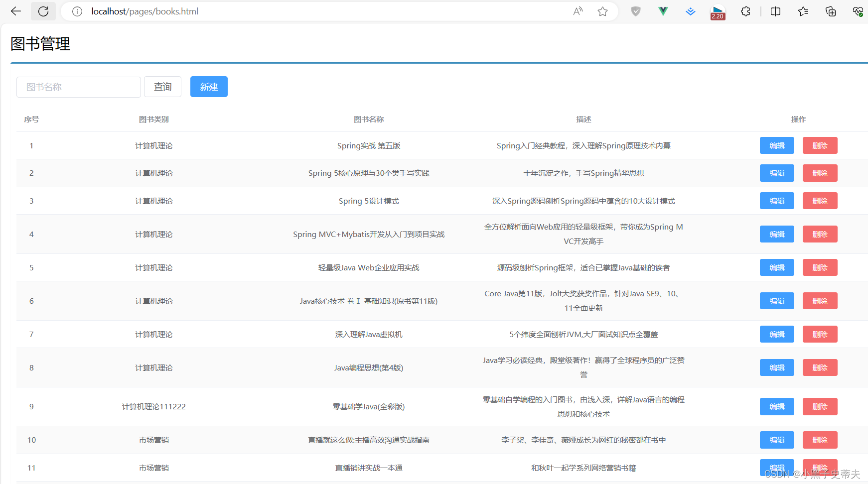This screenshot has height=484, width=868.
Task: Delete row 5 轻量级Java Web企业应用实战
Action: tap(820, 267)
